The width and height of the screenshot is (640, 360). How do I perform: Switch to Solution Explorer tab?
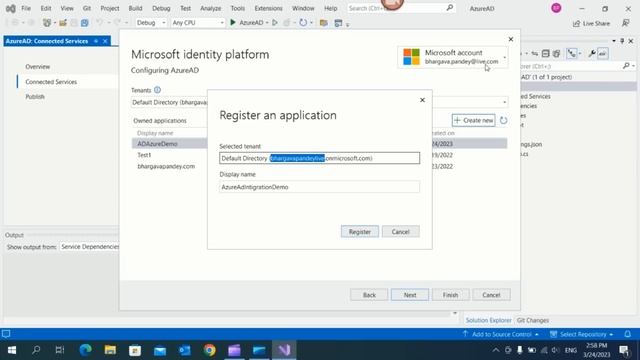click(488, 320)
